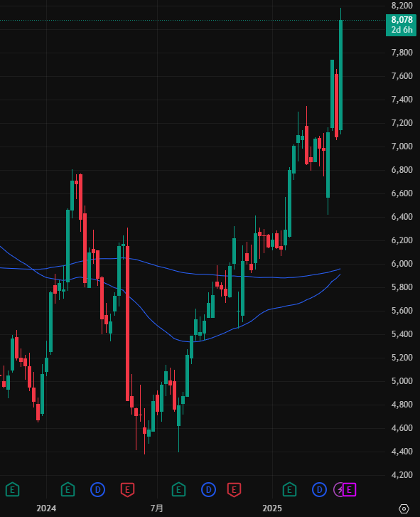Click the 7,400 price axis label
This screenshot has width=420, height=517.
pyautogui.click(x=402, y=100)
